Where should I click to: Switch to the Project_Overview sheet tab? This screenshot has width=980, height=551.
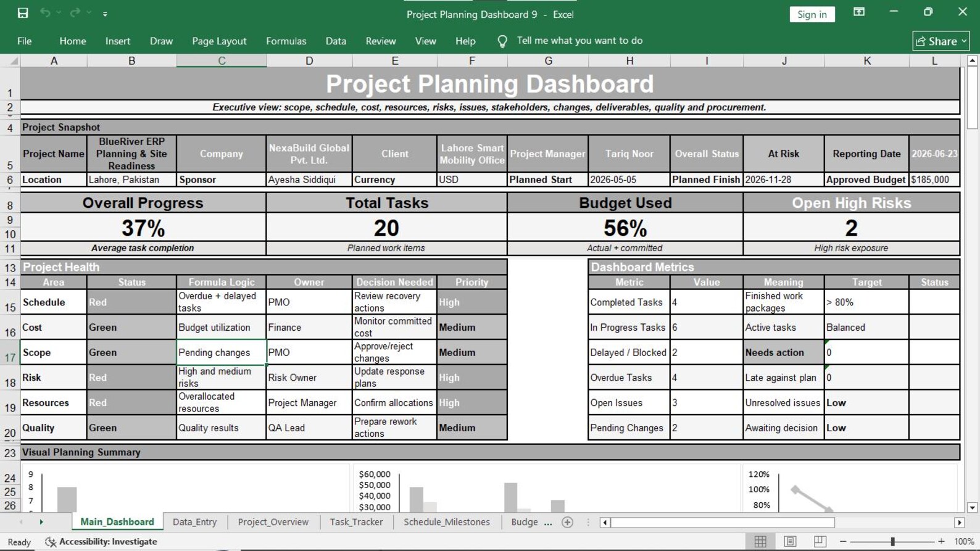273,522
